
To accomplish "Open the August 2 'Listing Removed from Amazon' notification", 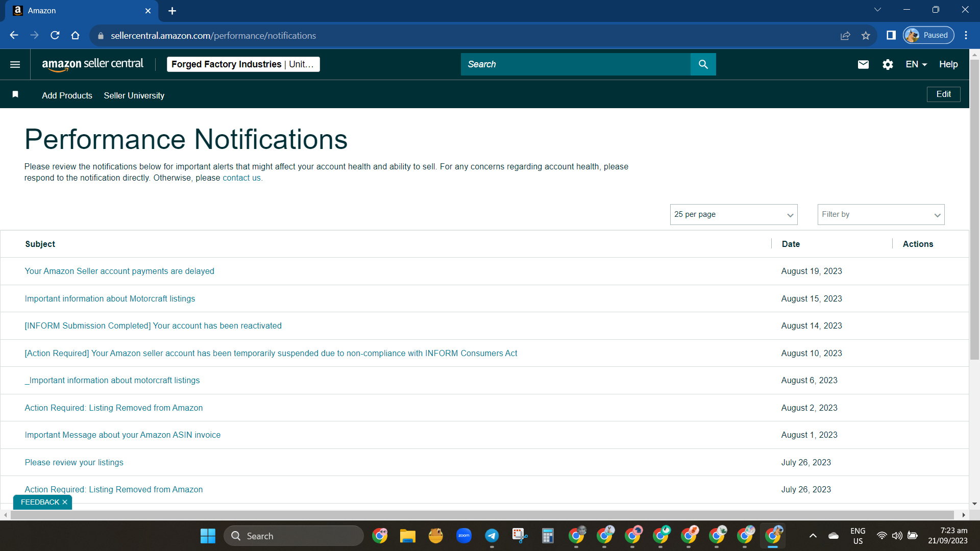I will [114, 408].
